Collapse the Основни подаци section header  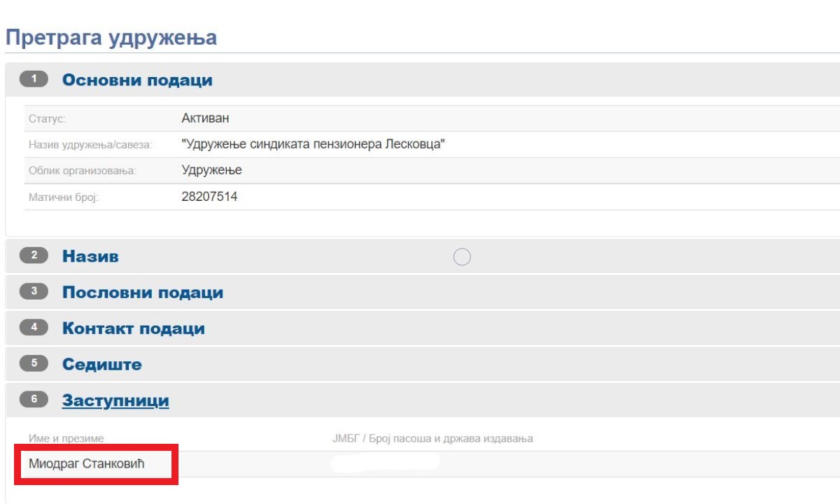137,80
